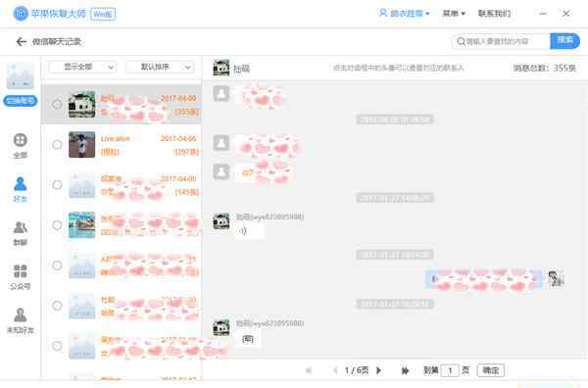
Task: Click the [OK] message bubble
Action: 248,339
